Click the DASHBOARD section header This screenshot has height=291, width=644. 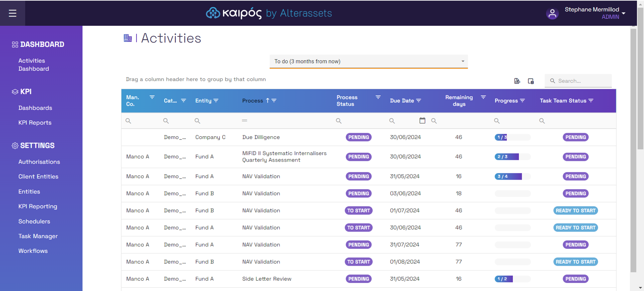pos(38,45)
